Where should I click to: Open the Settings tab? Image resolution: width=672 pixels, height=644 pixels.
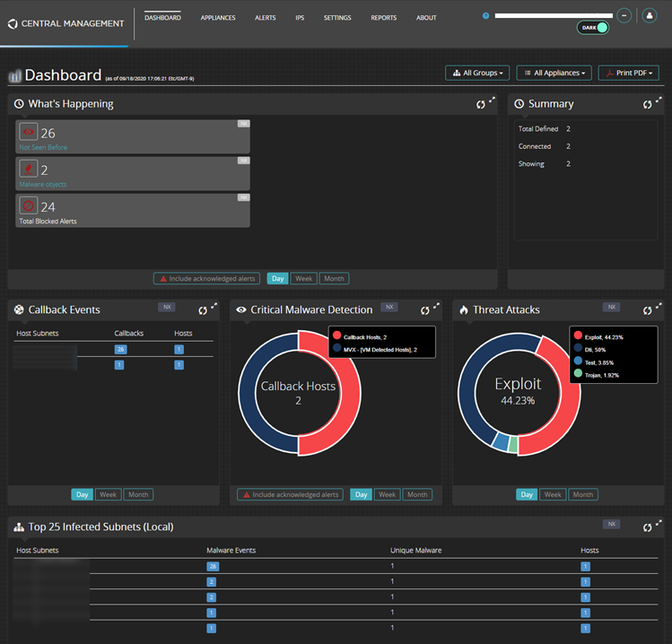point(337,18)
